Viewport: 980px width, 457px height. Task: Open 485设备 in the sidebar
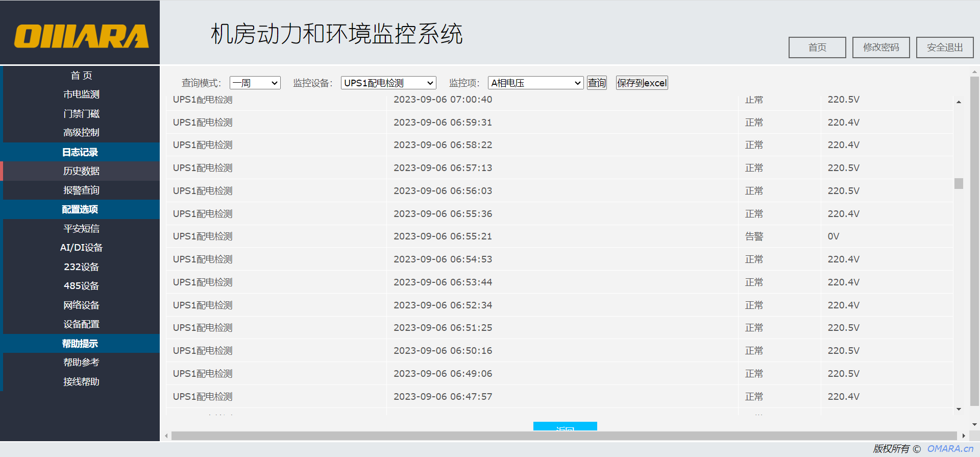click(81, 286)
